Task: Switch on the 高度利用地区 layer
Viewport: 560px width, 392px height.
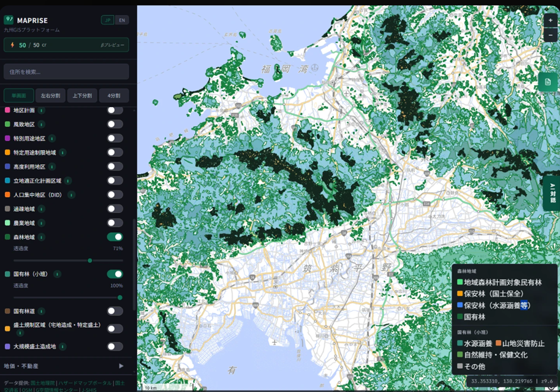Action: click(115, 167)
